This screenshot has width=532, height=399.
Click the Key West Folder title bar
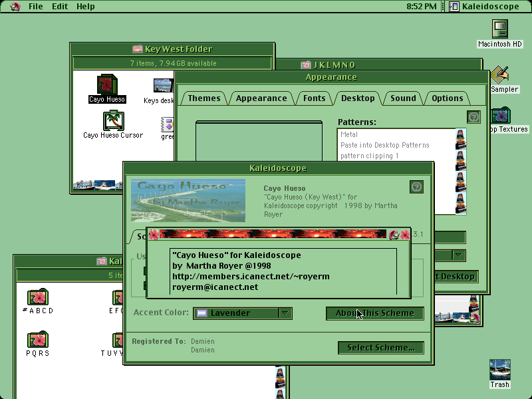coord(172,49)
